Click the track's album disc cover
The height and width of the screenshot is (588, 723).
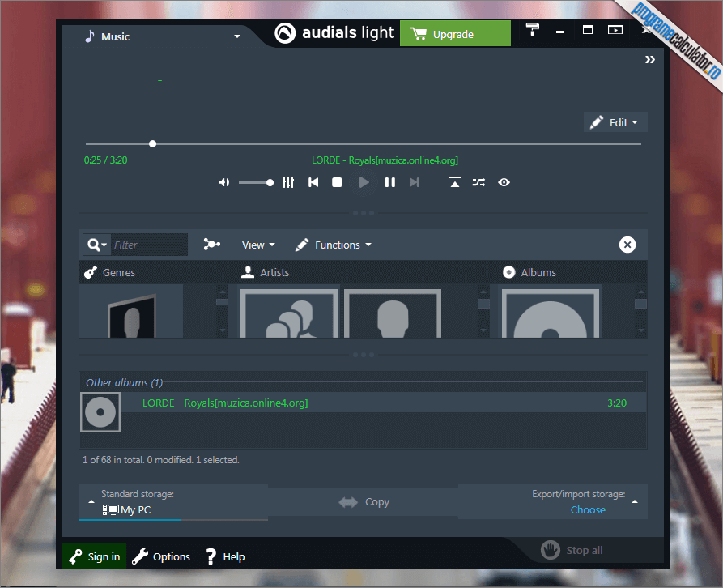100,412
